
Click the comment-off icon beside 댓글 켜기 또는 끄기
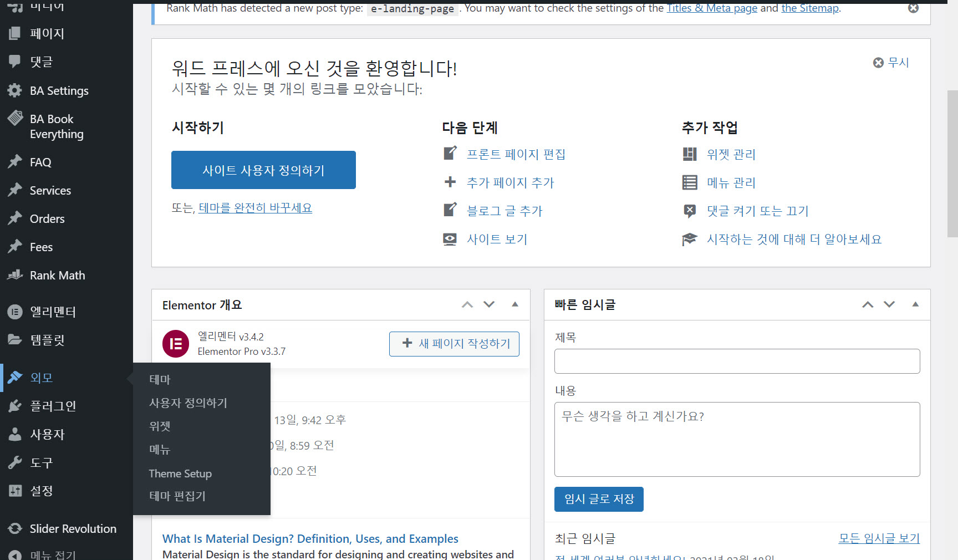[x=690, y=211]
